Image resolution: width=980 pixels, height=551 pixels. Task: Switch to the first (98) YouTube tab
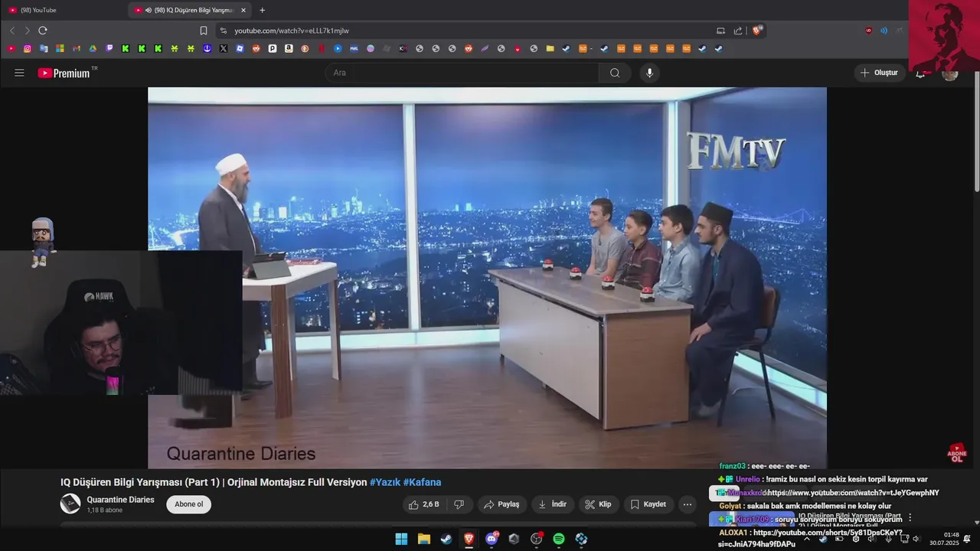pos(64,10)
